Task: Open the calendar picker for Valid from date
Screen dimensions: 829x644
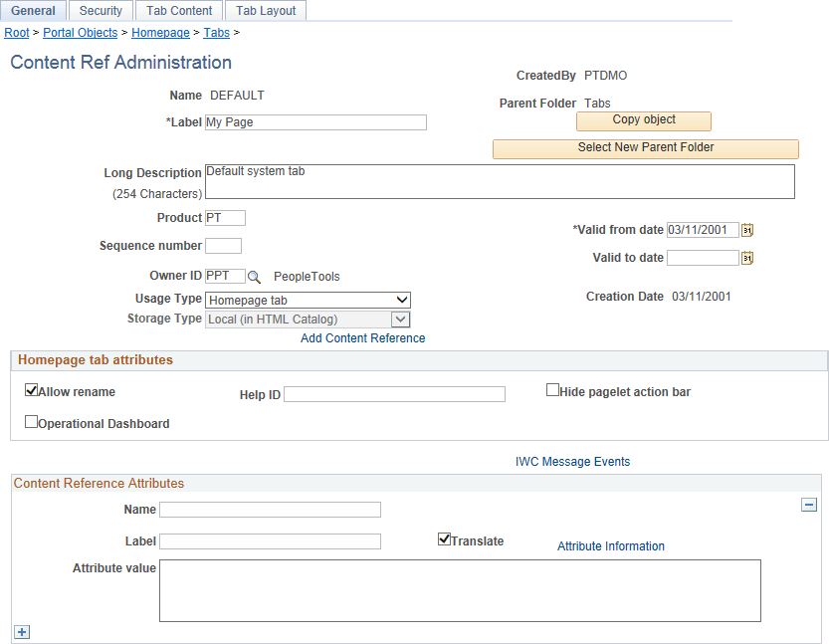Action: tap(747, 230)
